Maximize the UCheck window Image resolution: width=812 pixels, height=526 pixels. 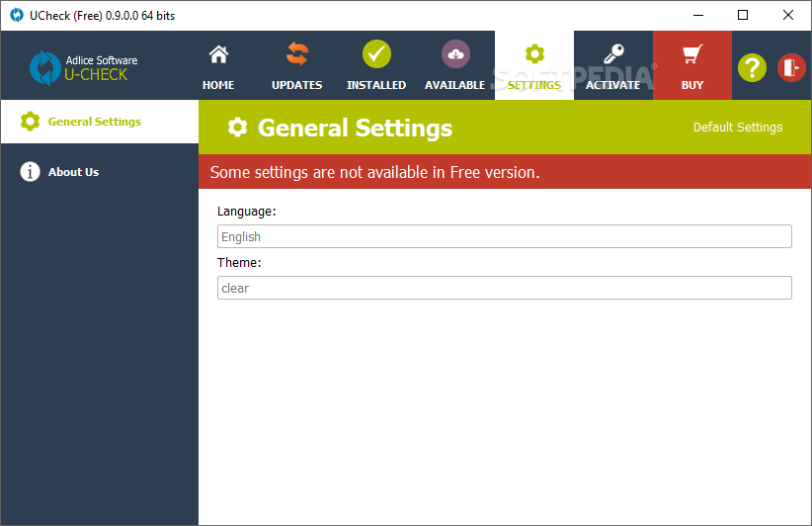tap(743, 15)
